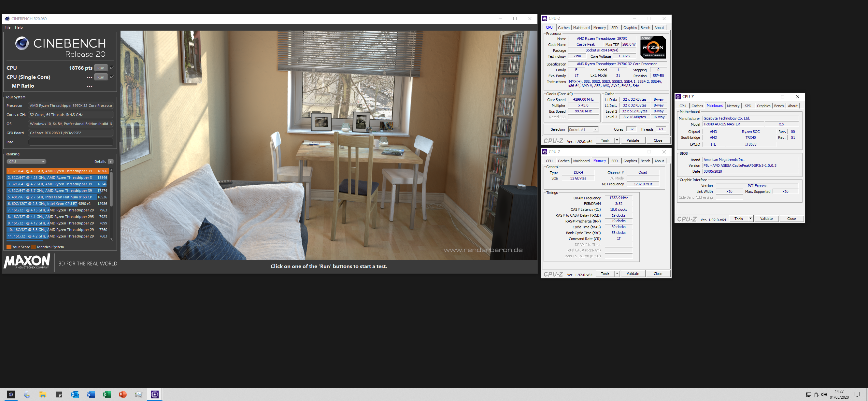Click the Maxon logo
This screenshot has width=868, height=401.
click(27, 262)
